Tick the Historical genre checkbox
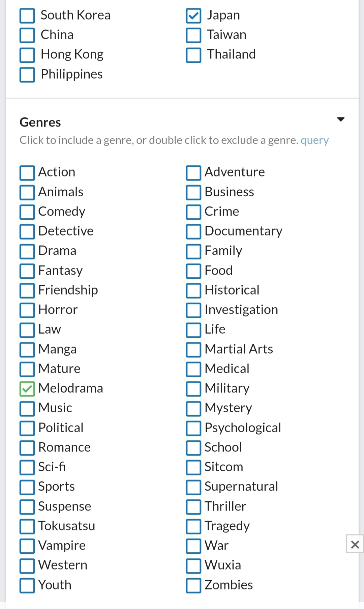The image size is (364, 609). pos(193,291)
